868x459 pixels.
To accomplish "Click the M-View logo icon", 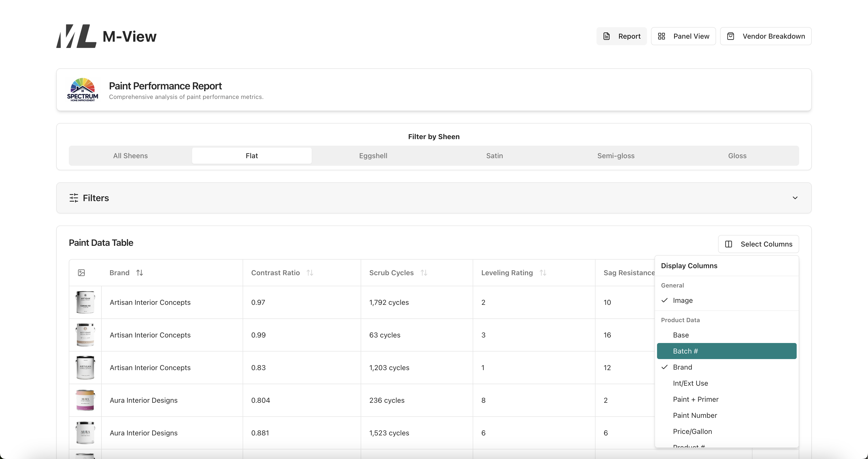I will tap(76, 36).
